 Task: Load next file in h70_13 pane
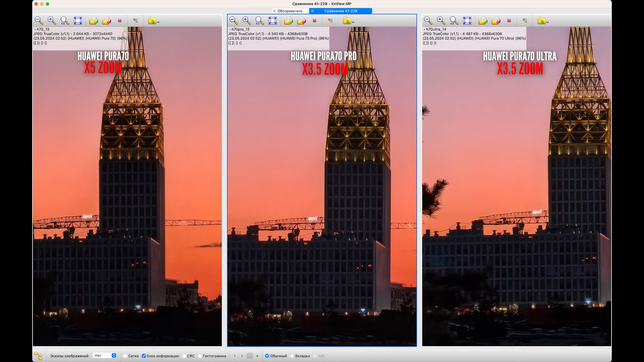(94, 20)
